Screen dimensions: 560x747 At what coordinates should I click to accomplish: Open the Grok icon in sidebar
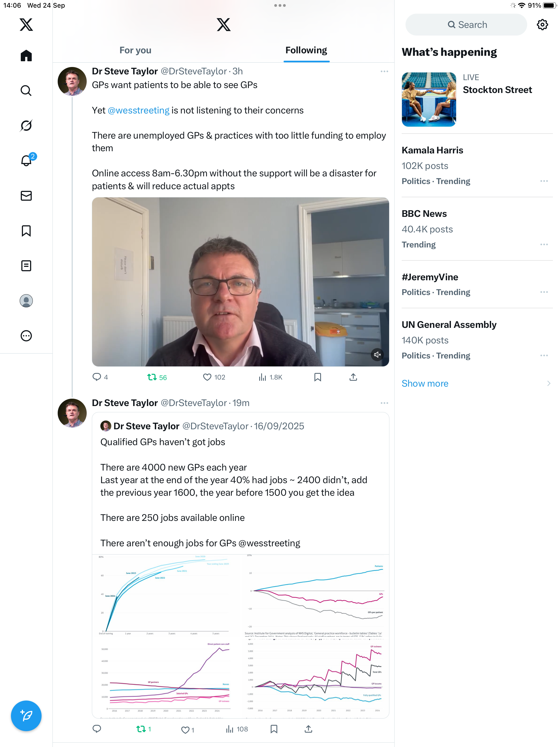26,126
